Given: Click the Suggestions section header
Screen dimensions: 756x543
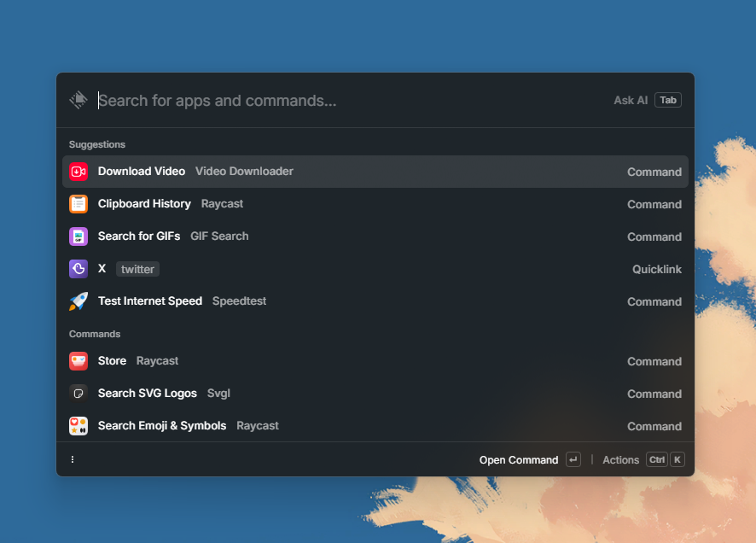Looking at the screenshot, I should (x=97, y=144).
